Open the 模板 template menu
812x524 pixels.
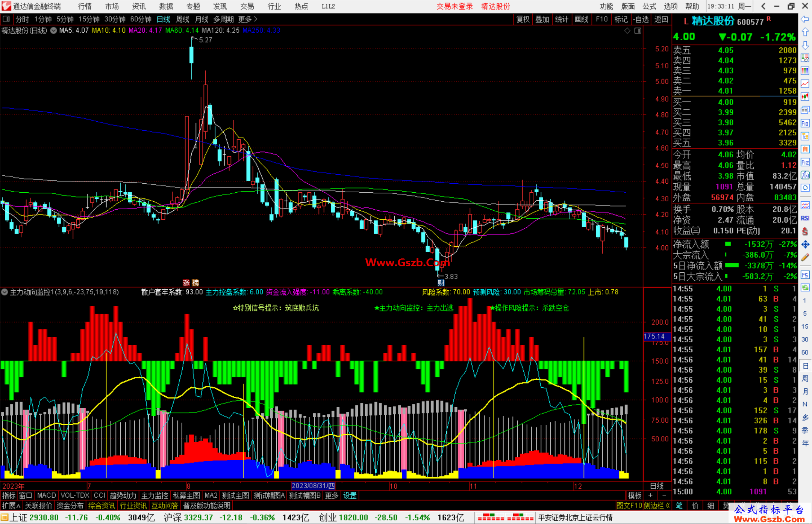pyautogui.click(x=635, y=495)
